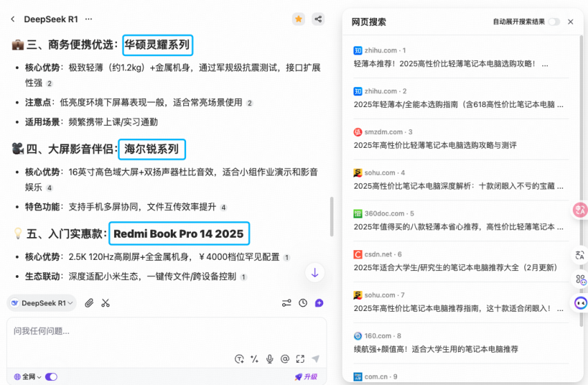Open the DeepSeek R1 model dropdown
The height and width of the screenshot is (385, 588).
(42, 303)
